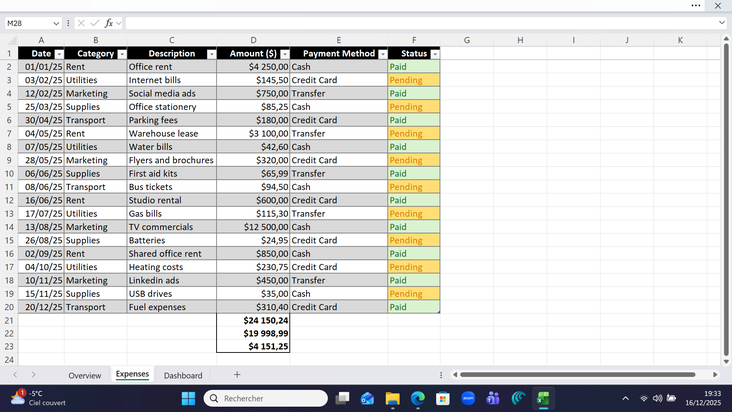The width and height of the screenshot is (732, 412).
Task: Click the Transfer cell in the Gas bills row
Action: pos(338,214)
